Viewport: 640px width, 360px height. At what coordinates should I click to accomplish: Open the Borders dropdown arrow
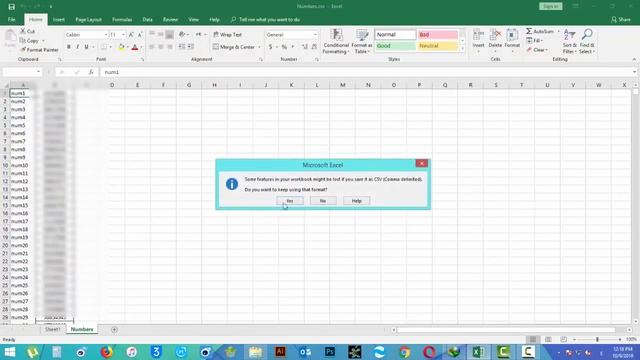click(x=111, y=47)
